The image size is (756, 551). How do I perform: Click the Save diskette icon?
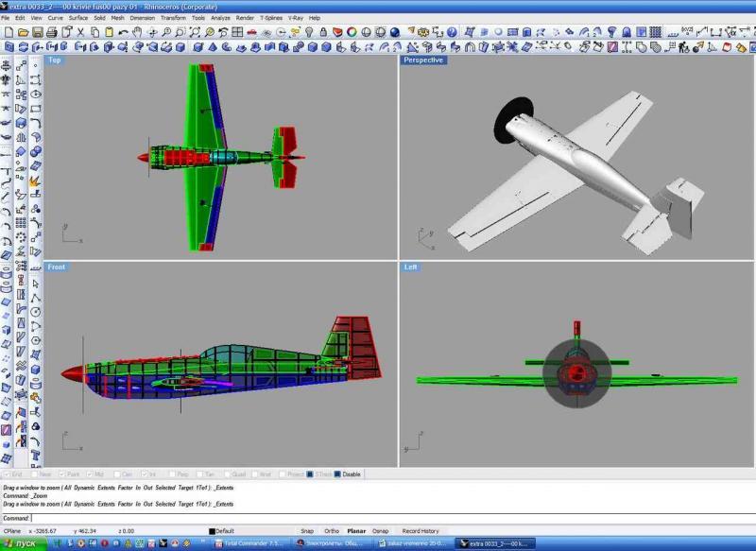click(x=37, y=31)
